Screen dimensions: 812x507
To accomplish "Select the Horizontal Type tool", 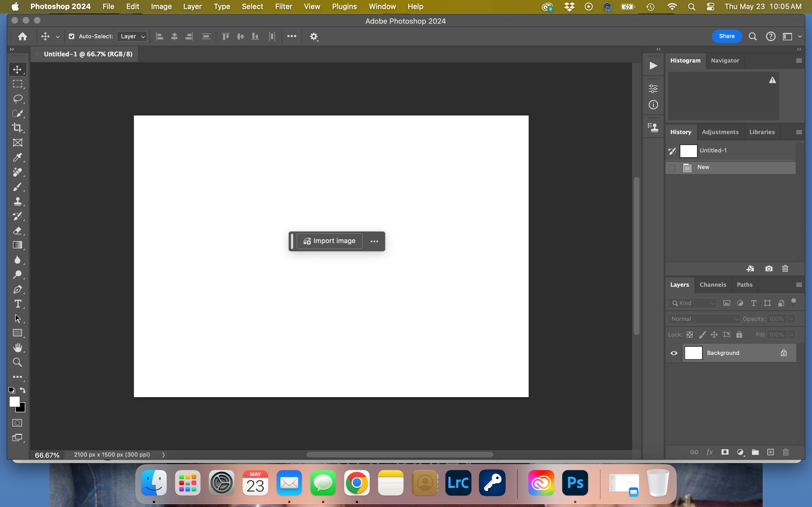I will coord(17,304).
